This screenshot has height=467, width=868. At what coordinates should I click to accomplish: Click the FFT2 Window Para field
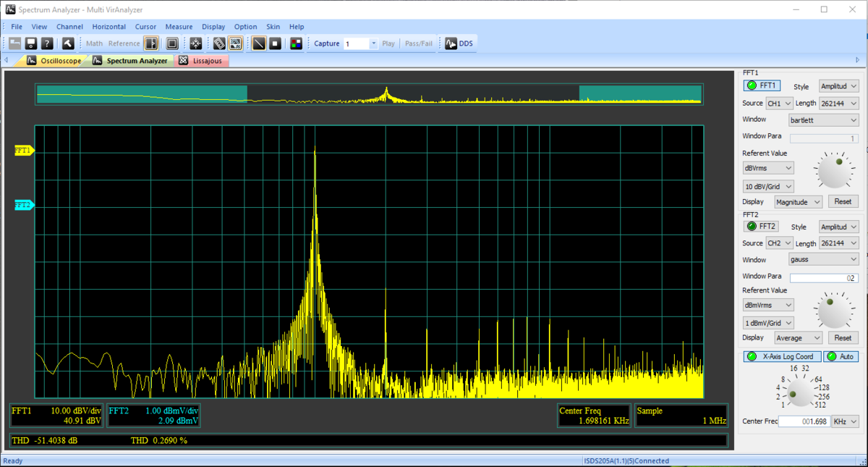coord(824,277)
